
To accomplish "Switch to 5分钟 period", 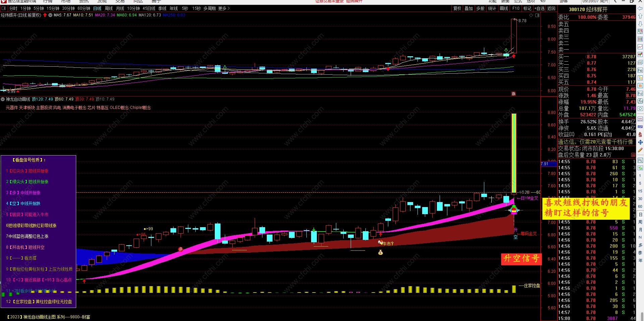I will (39, 8).
